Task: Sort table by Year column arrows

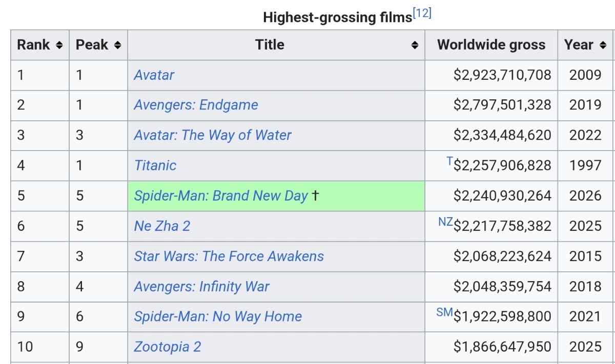Action: pos(603,45)
